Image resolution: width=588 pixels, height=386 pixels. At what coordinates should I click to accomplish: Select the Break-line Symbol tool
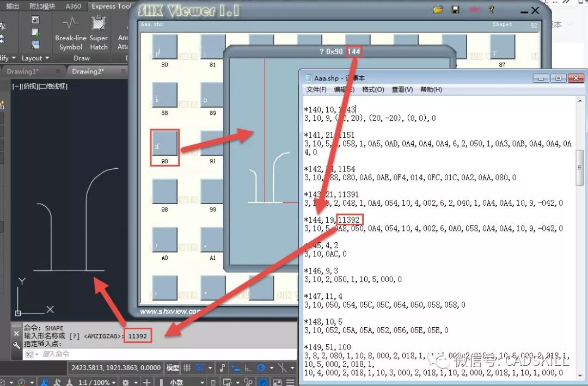(70, 33)
